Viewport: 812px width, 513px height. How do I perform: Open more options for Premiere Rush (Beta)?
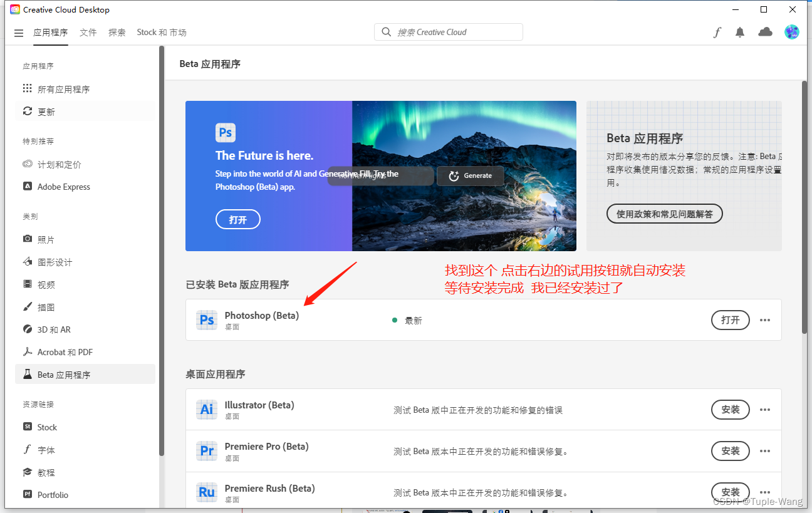pos(765,492)
